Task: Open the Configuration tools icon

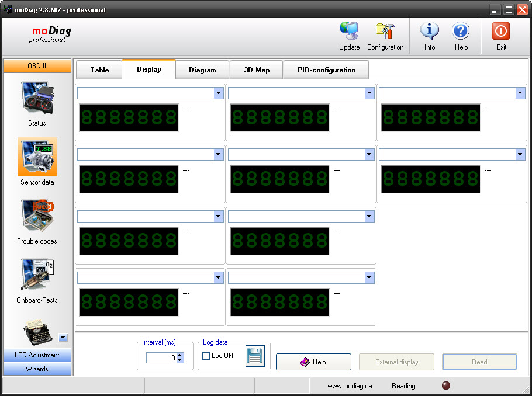Action: (385, 32)
